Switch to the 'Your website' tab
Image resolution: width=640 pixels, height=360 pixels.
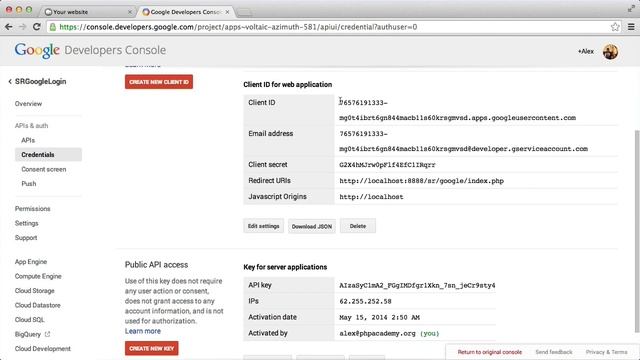point(87,12)
